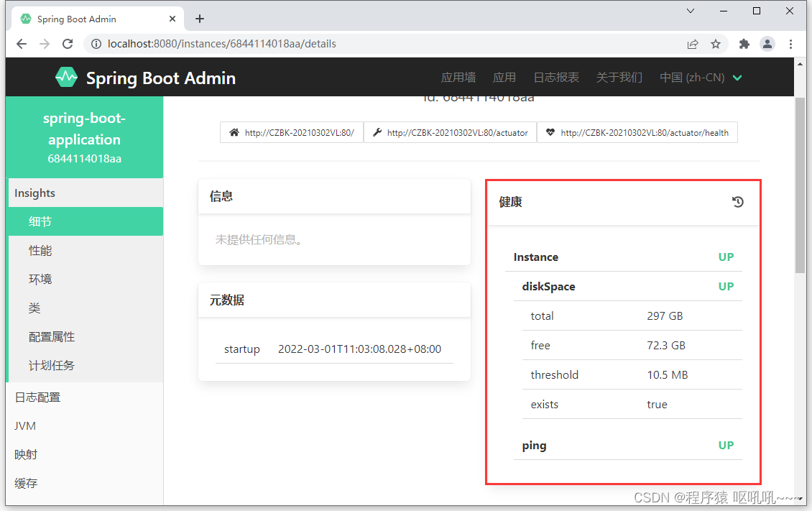The width and height of the screenshot is (812, 511).
Task: Click the 未提供任何信息。 message
Action: pos(259,240)
